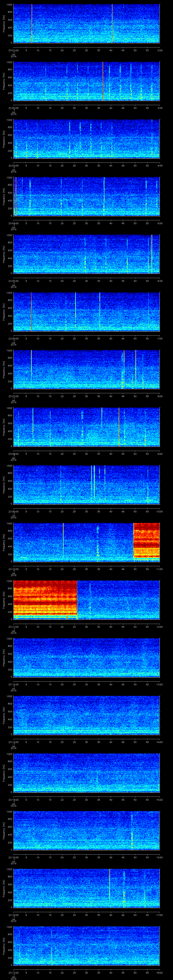Select the 23:05:00 time axis label
Screen dimensions: 173x980
13,281
